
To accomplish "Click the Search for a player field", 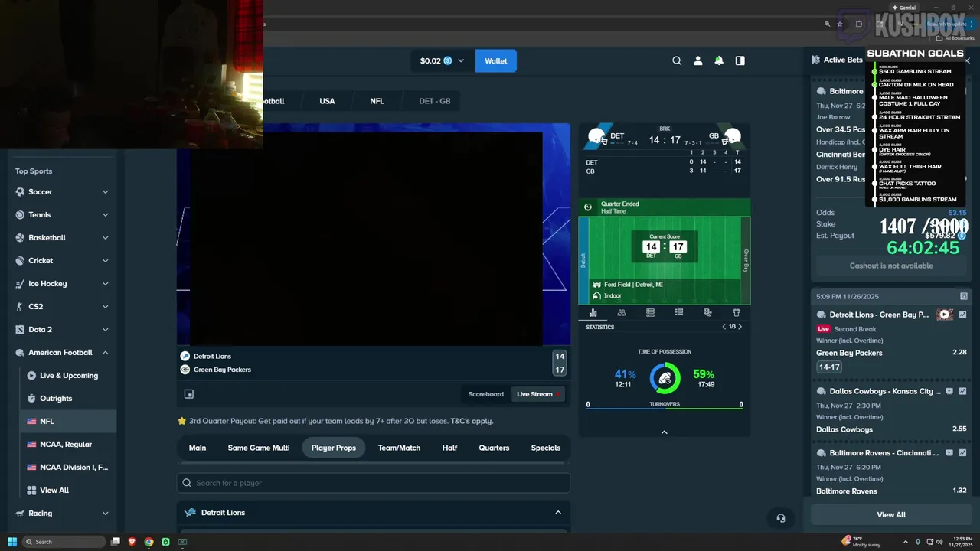I will tap(374, 483).
